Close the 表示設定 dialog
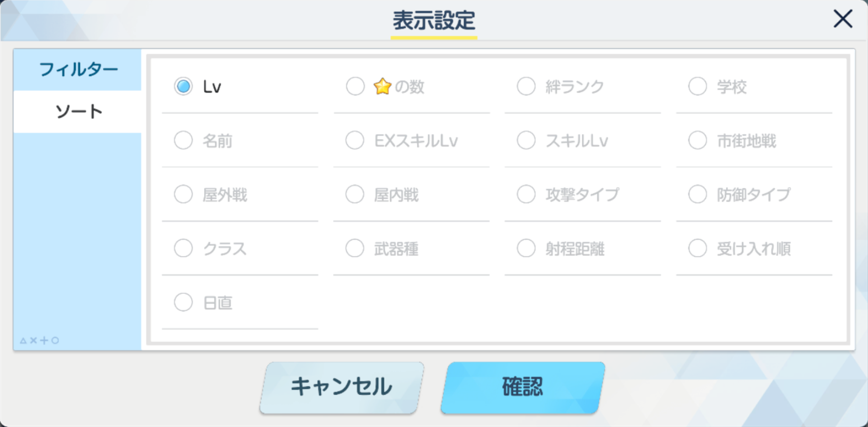The width and height of the screenshot is (868, 427). [x=843, y=19]
